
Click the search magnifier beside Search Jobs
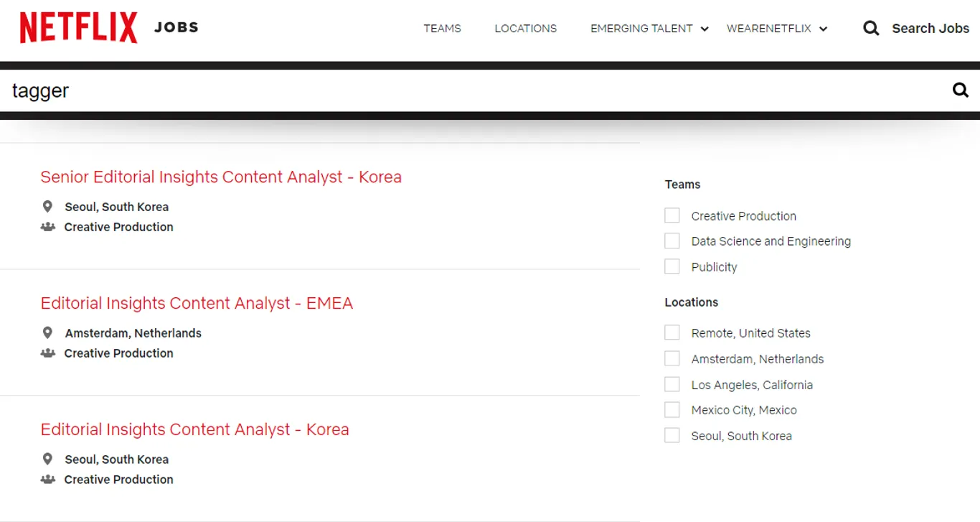871,29
